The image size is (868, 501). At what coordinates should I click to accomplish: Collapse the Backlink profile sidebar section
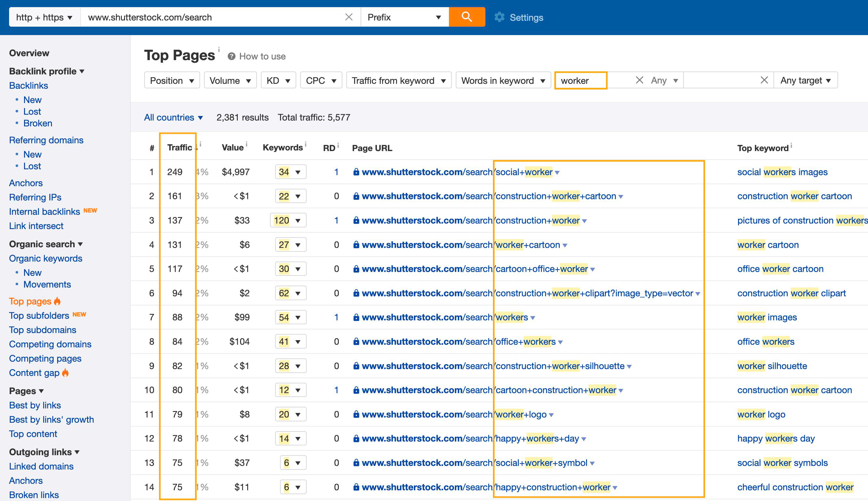click(46, 71)
